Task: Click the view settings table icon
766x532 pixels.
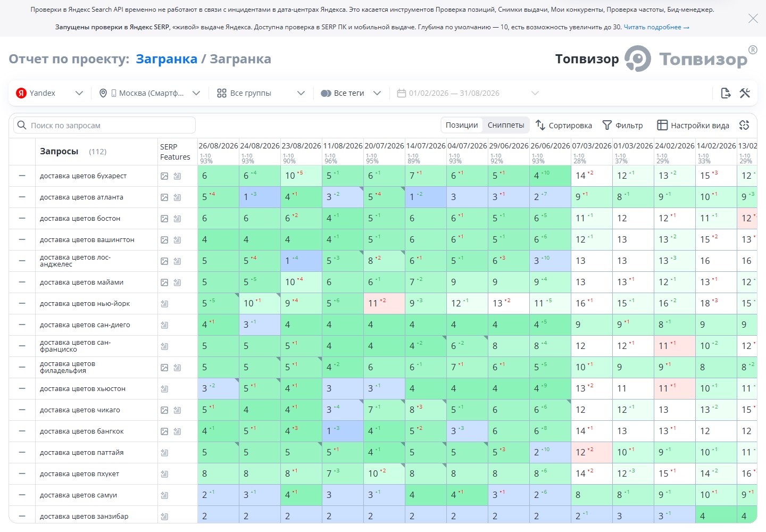Action: 662,125
